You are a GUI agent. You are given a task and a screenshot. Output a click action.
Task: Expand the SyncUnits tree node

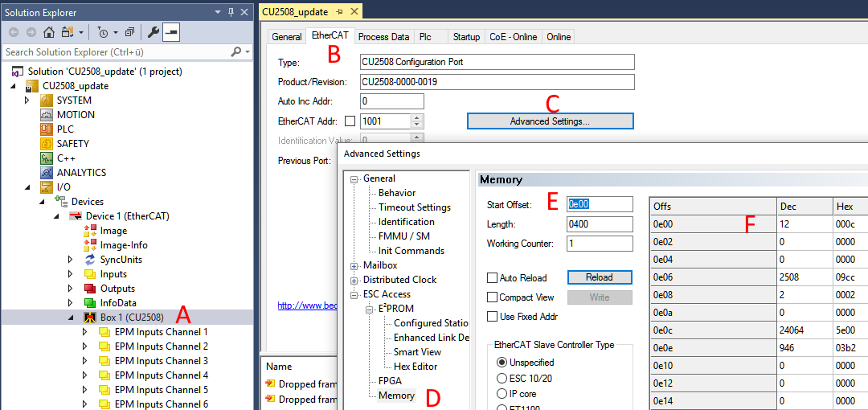(x=70, y=260)
